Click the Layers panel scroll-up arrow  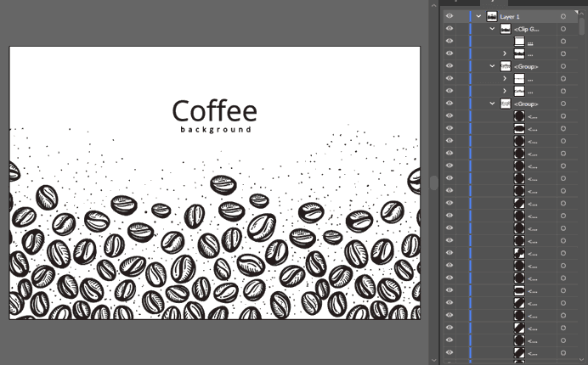581,14
